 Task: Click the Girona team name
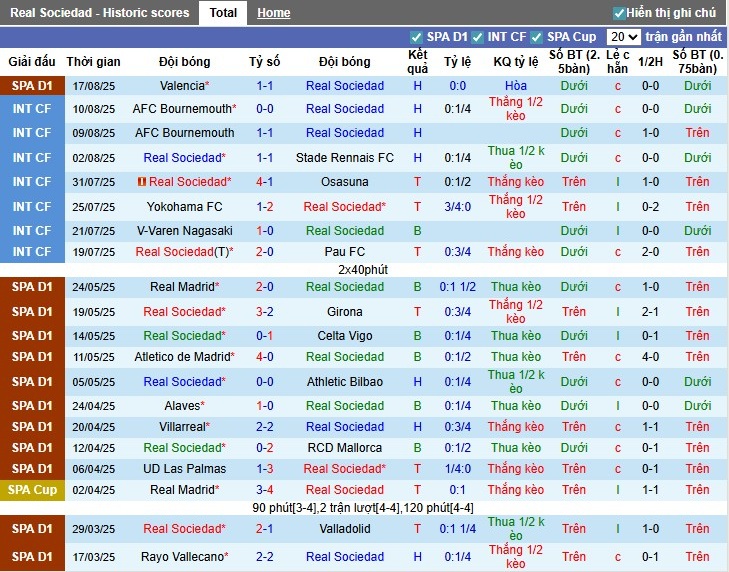tap(345, 312)
